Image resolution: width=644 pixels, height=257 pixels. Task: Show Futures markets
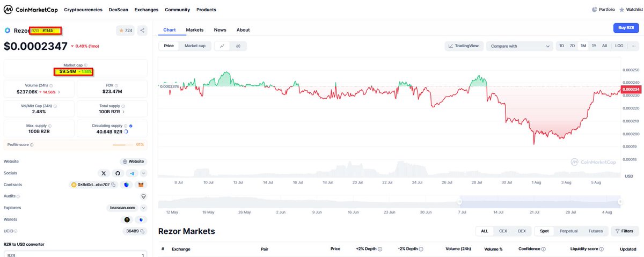[x=596, y=231]
